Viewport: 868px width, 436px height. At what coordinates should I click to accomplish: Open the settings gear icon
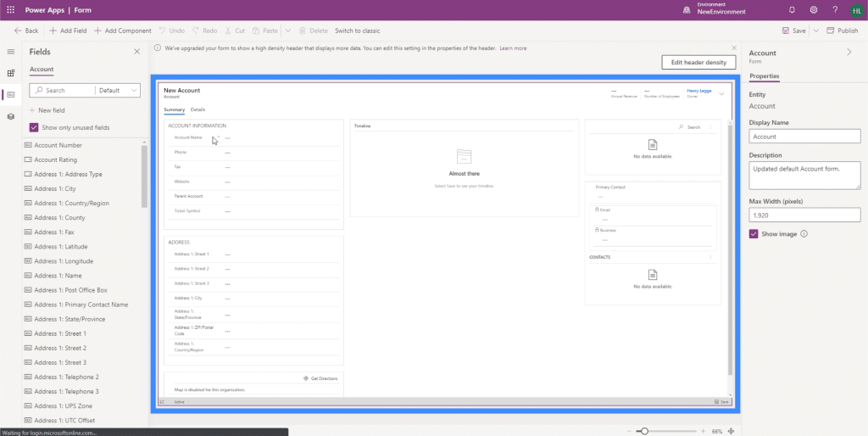pos(813,10)
